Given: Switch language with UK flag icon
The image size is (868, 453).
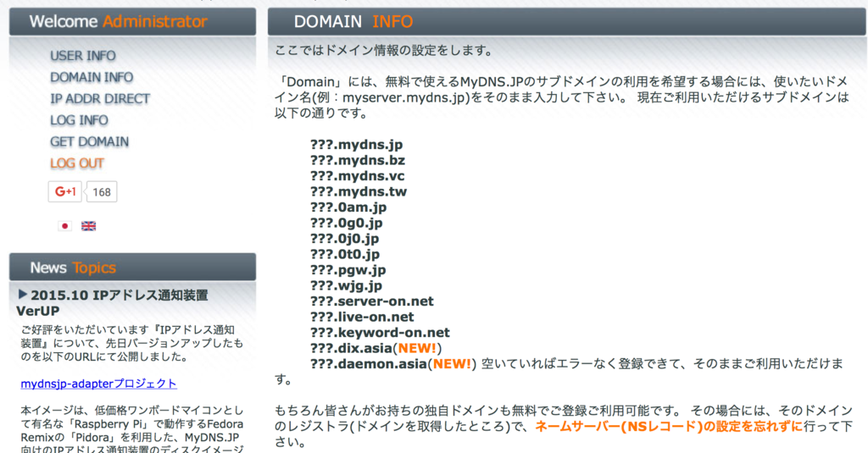Looking at the screenshot, I should pyautogui.click(x=88, y=226).
